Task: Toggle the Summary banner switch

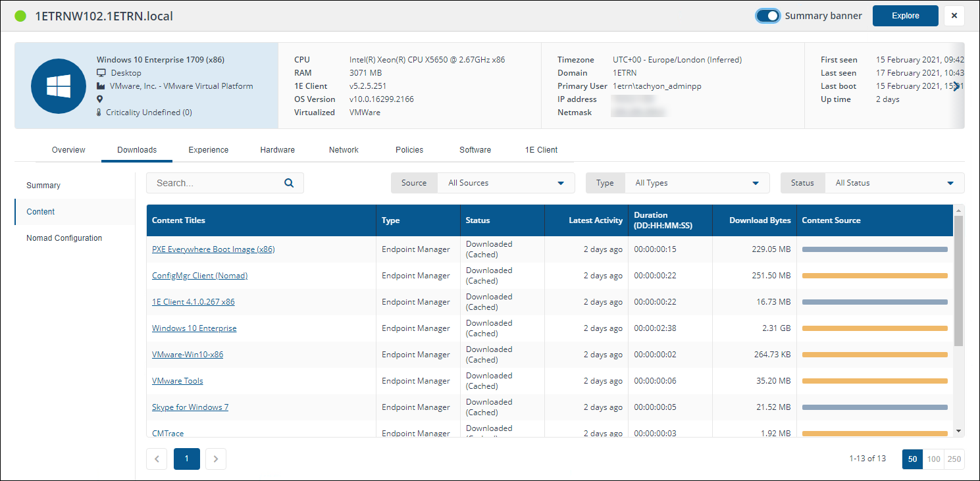Action: (x=767, y=16)
